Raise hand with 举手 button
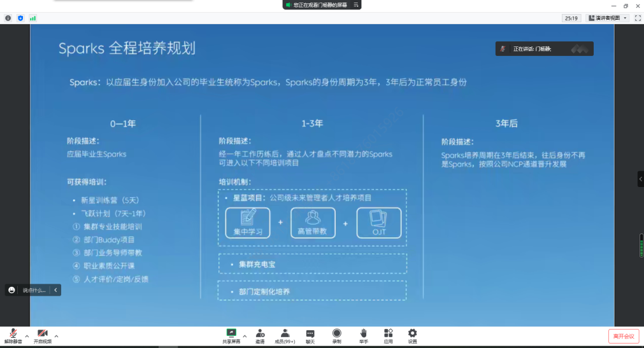The height and width of the screenshot is (348, 644). [363, 336]
